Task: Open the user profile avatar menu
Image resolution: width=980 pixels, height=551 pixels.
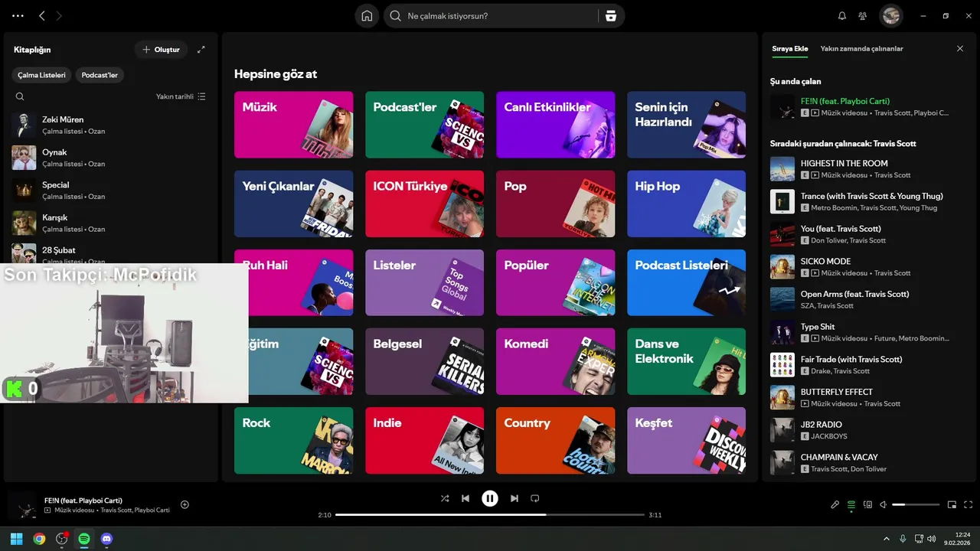Action: 890,15
